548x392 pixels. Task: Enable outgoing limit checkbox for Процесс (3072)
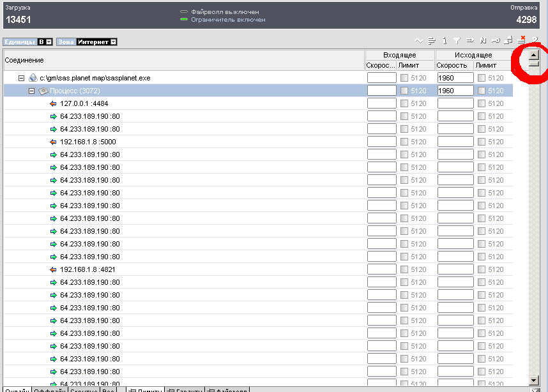482,91
